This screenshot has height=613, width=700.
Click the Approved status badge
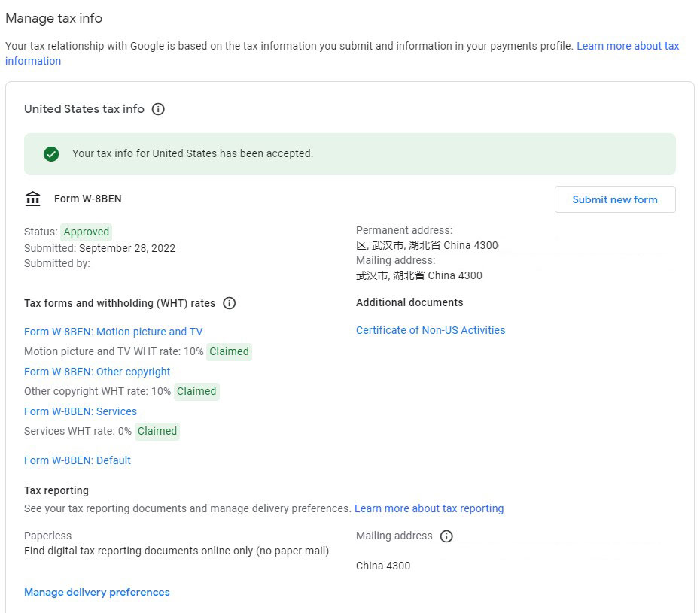[87, 232]
